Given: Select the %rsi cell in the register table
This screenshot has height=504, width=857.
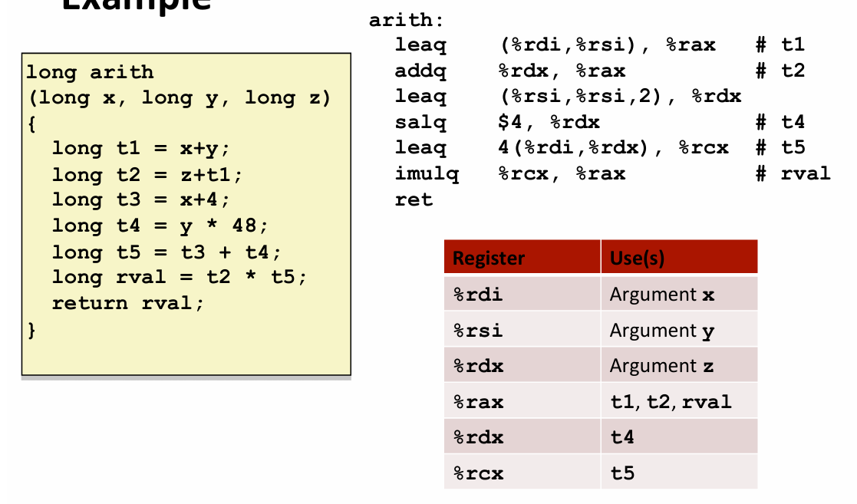Looking at the screenshot, I should [x=479, y=331].
